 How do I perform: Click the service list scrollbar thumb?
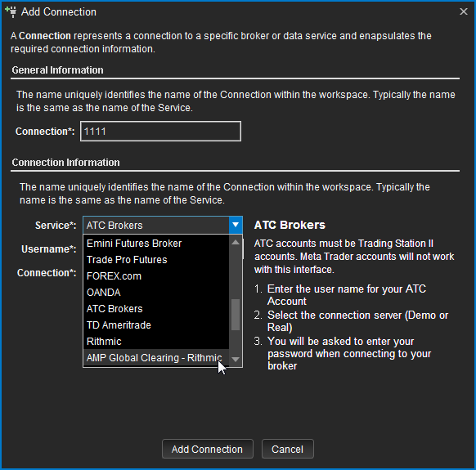pos(236,315)
